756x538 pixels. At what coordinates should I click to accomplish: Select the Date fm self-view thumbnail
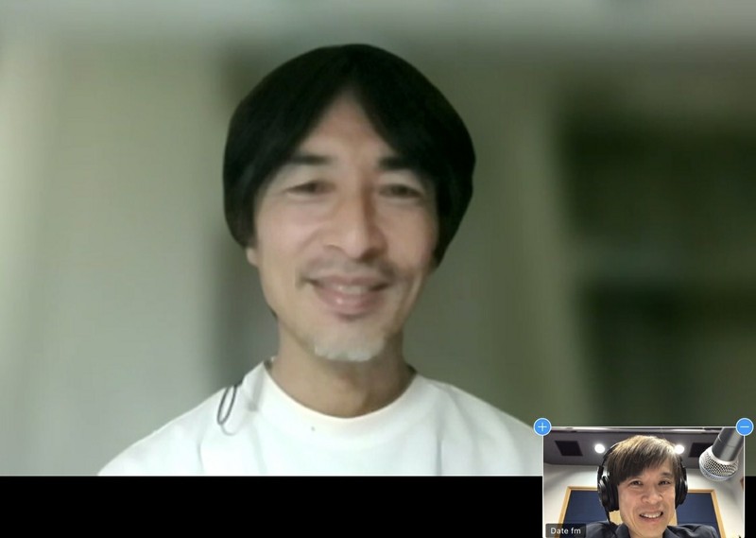click(644, 482)
